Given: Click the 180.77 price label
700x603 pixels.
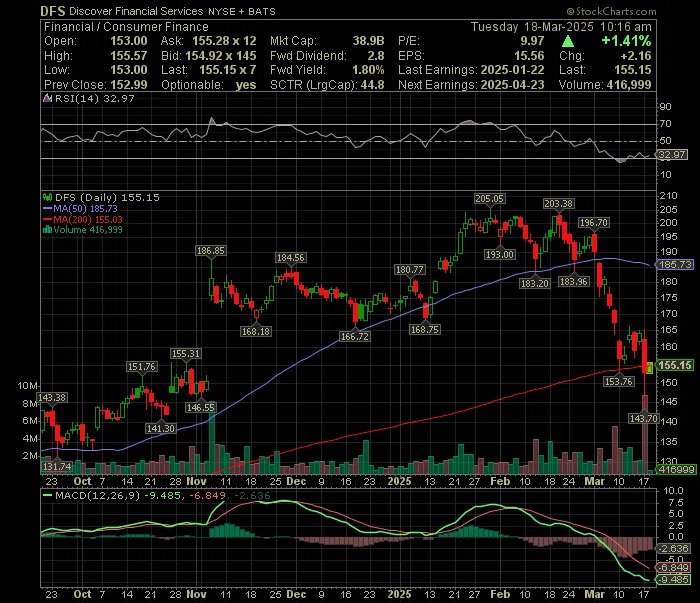Looking at the screenshot, I should [x=410, y=269].
